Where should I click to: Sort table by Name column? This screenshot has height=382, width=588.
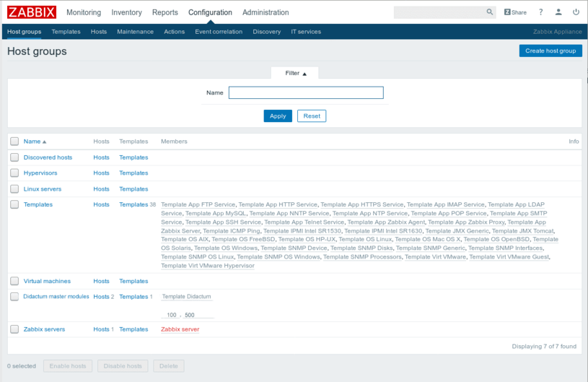point(35,142)
